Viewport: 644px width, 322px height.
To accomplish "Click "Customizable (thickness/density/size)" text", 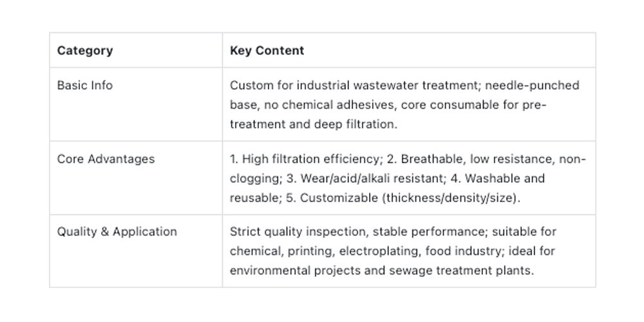I will 410,198.
